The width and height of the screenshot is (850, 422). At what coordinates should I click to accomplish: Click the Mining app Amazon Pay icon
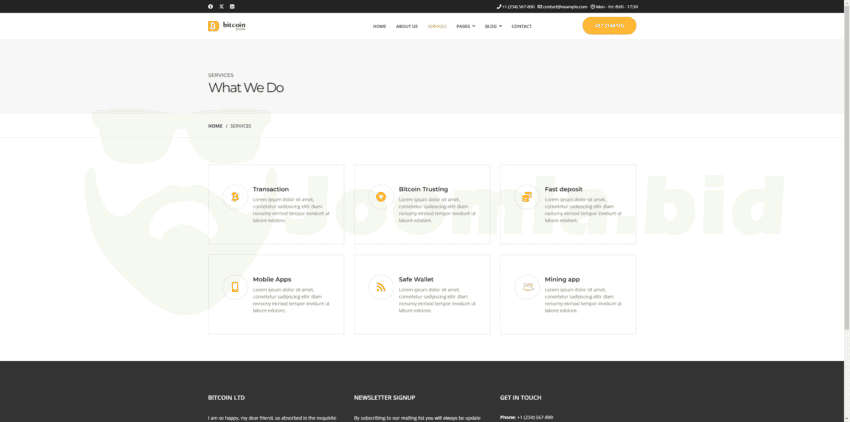(x=527, y=287)
